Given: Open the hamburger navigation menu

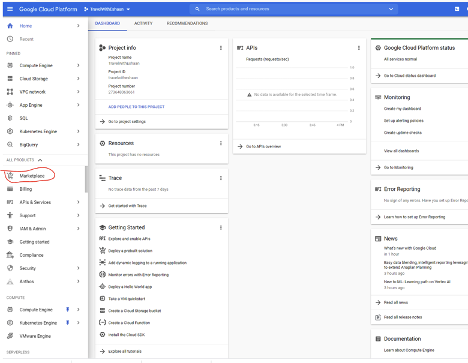Looking at the screenshot, I should coord(10,9).
